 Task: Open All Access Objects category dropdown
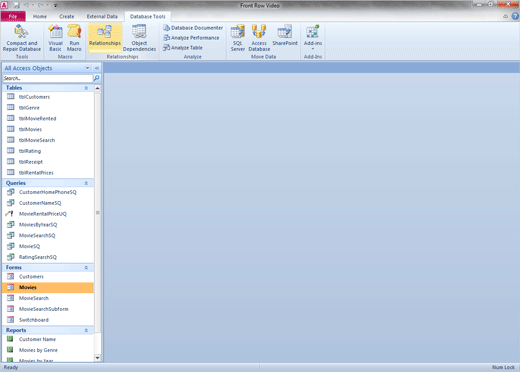[x=87, y=68]
